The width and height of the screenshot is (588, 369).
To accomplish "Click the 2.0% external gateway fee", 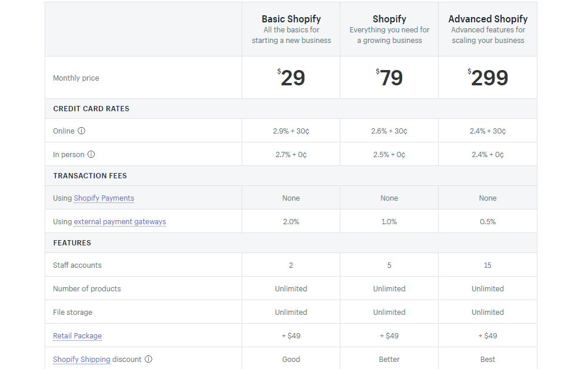I will coord(291,222).
